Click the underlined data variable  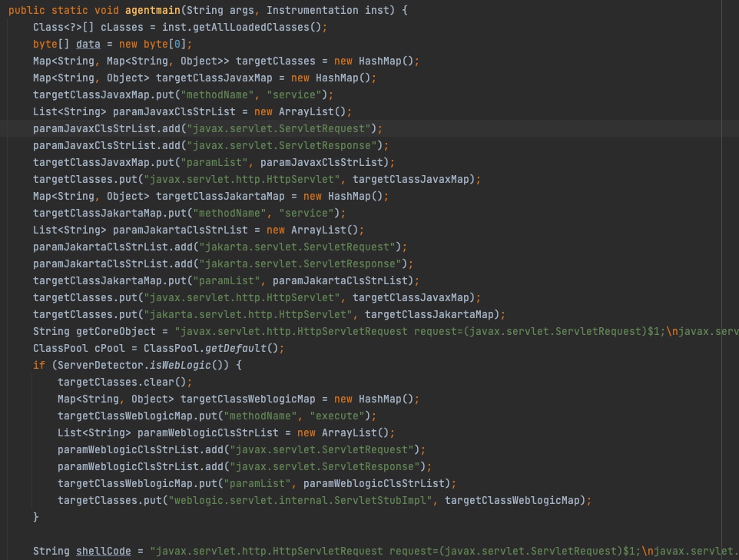point(88,44)
